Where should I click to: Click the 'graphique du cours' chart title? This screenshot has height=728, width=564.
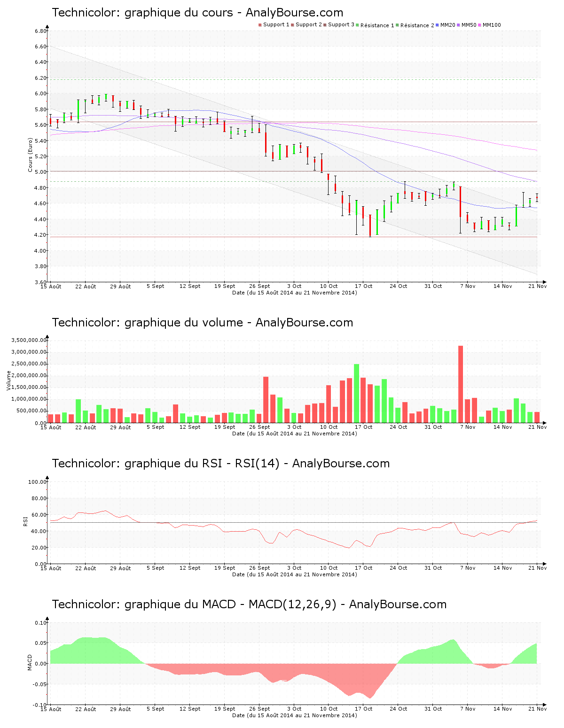pos(197,13)
